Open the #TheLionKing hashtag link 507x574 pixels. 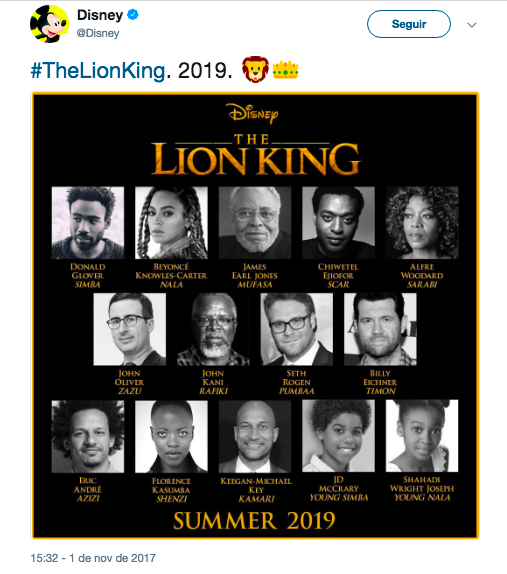98,70
